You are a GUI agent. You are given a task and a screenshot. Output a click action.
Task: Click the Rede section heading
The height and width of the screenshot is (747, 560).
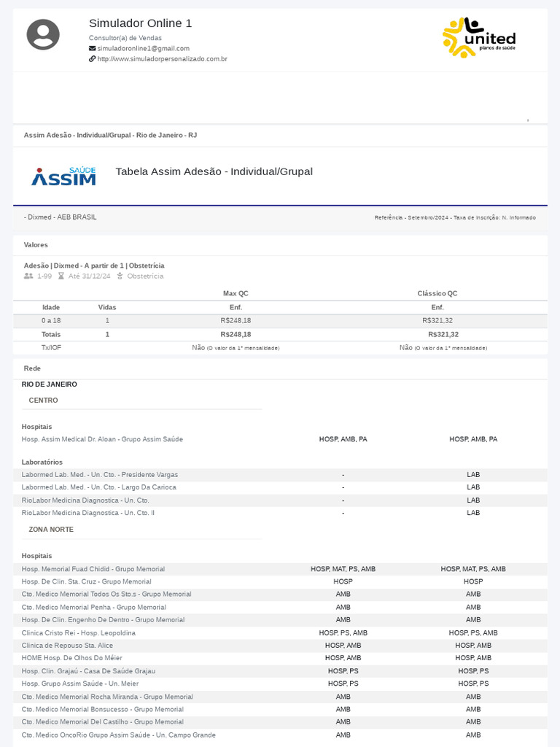32,368
